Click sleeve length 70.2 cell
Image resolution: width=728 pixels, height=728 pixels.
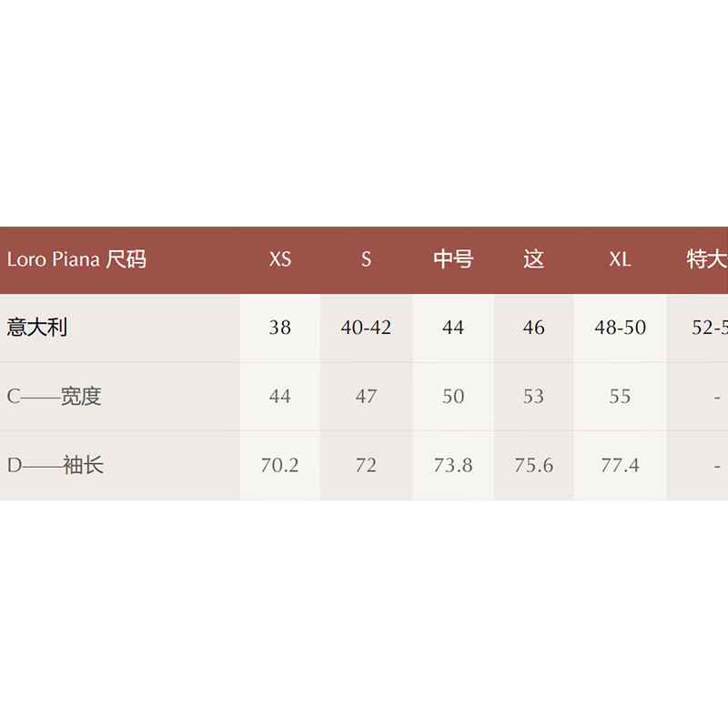279,465
